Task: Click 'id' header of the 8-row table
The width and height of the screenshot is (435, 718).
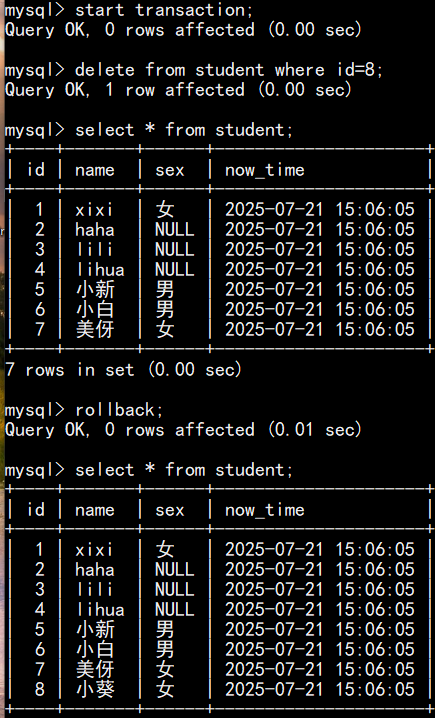Action: point(36,510)
